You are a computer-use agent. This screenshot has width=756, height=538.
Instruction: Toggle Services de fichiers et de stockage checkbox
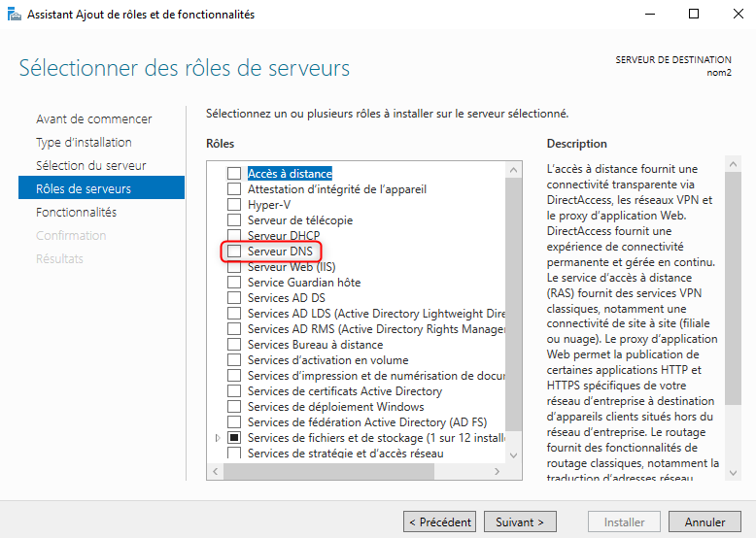tap(234, 437)
